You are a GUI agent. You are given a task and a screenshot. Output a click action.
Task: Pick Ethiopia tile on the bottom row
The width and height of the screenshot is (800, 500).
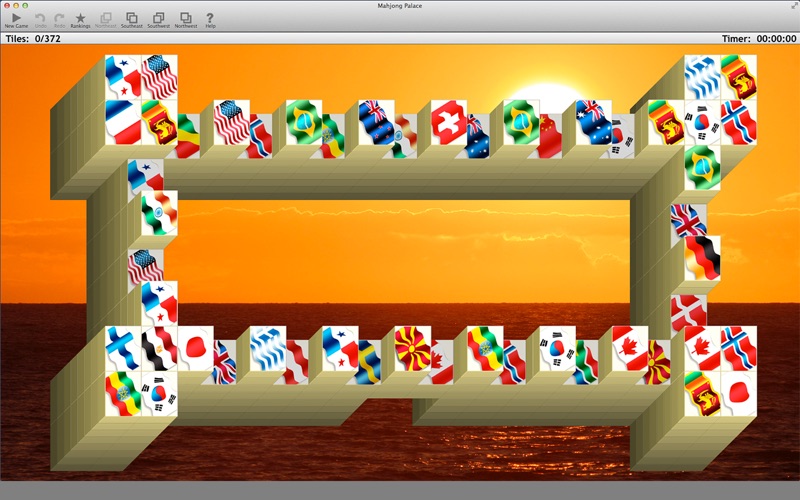485,348
